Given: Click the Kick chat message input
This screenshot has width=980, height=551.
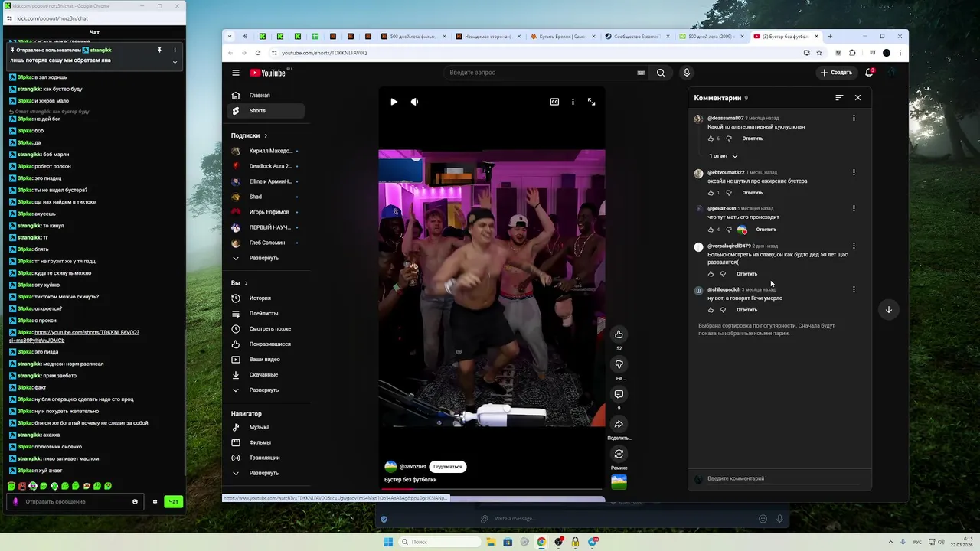Looking at the screenshot, I should point(75,502).
